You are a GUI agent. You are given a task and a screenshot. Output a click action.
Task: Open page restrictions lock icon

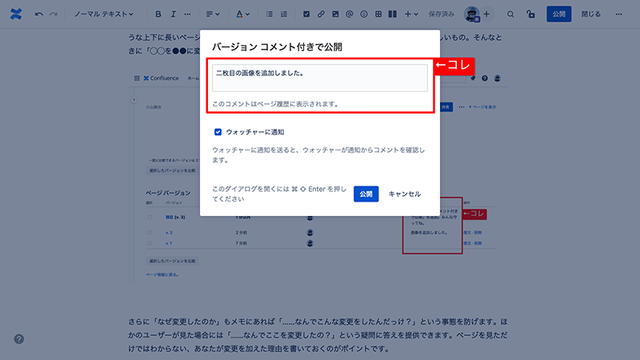pos(531,14)
